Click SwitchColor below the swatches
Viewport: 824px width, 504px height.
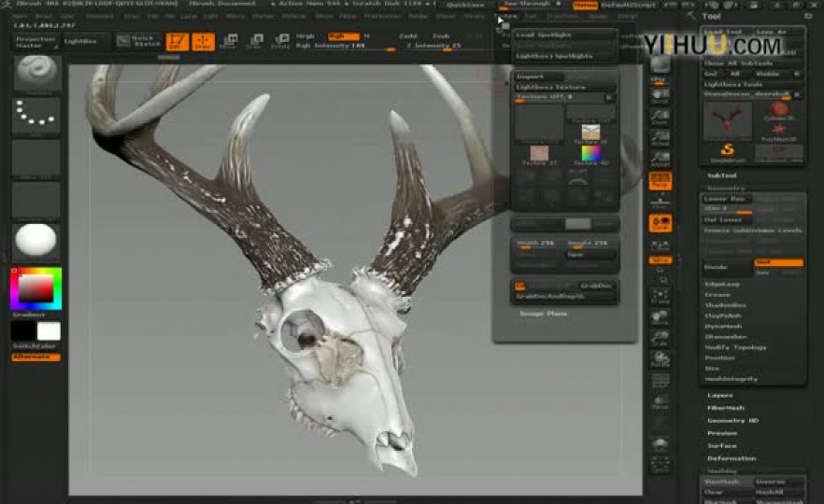[36, 346]
